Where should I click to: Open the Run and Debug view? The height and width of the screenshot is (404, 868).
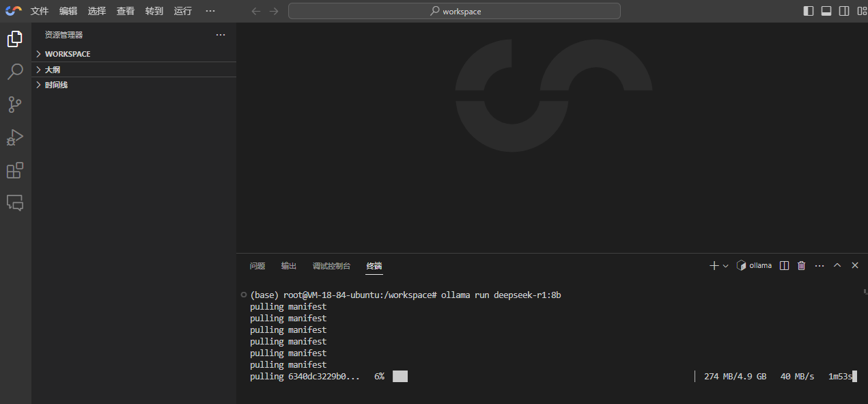click(15, 137)
